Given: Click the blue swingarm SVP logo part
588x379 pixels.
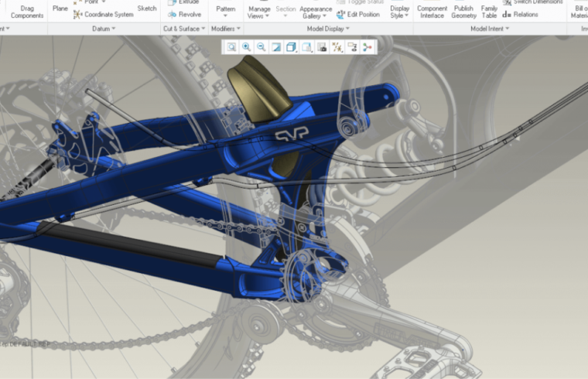Looking at the screenshot, I should point(292,134).
